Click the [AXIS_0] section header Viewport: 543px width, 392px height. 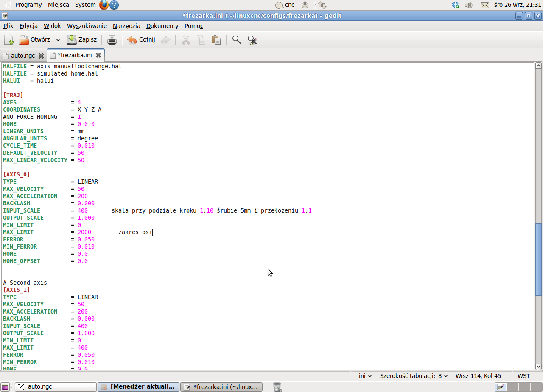[17, 174]
